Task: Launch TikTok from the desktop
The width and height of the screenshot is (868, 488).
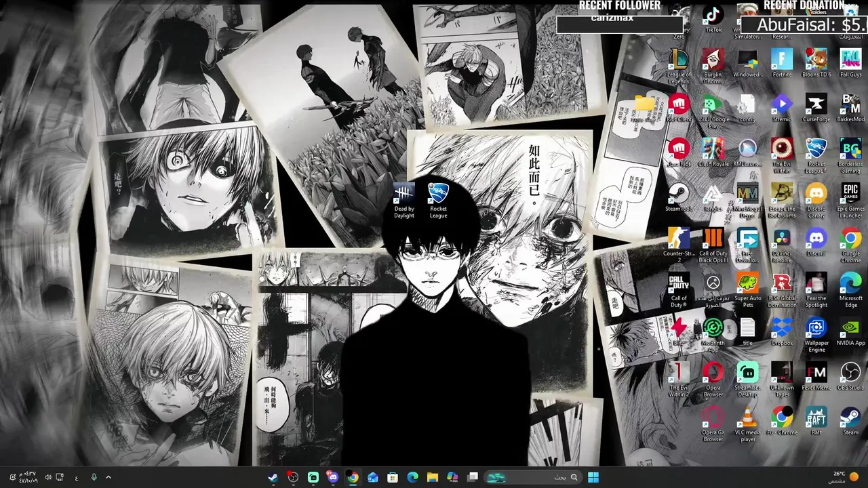Action: click(713, 19)
